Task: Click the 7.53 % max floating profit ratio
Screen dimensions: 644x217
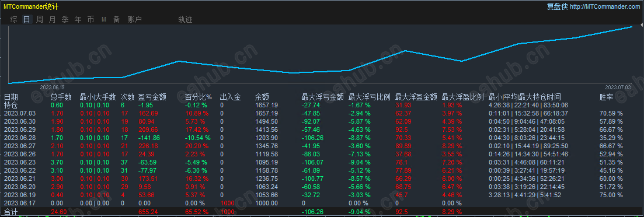Action: pos(452,129)
